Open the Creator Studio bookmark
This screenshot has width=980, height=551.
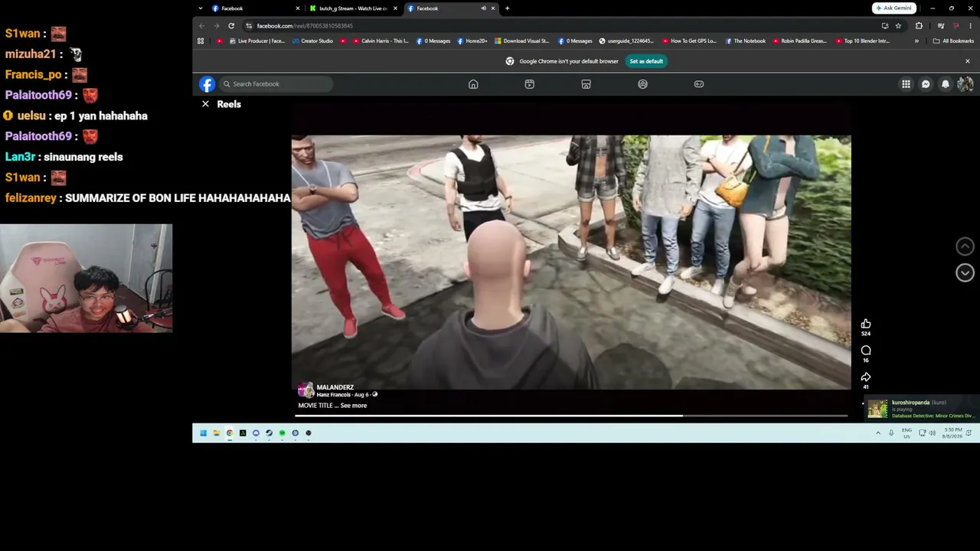(312, 41)
